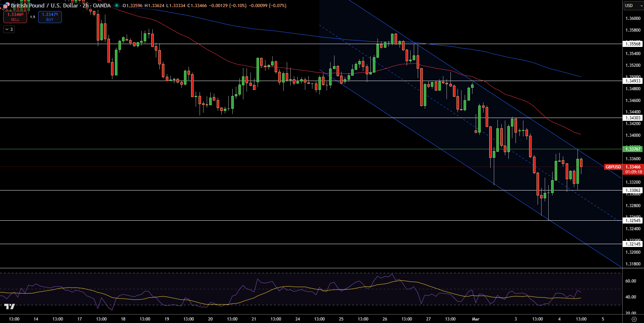Viewport: 644px width, 323px height.
Task: Click the 1.36000 price scale label
Action: point(633,18)
